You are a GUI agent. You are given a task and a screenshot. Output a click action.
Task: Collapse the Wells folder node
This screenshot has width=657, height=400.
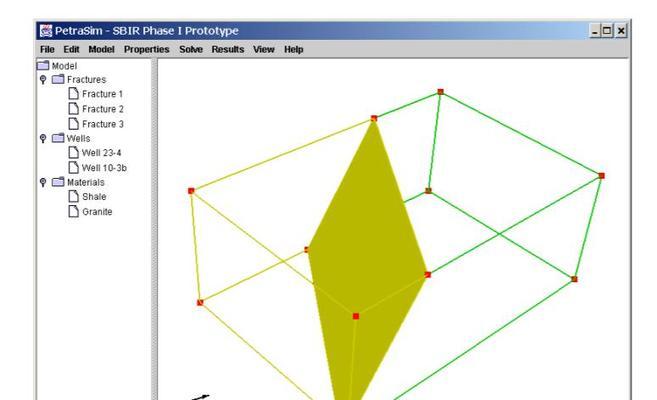pyautogui.click(x=43, y=138)
